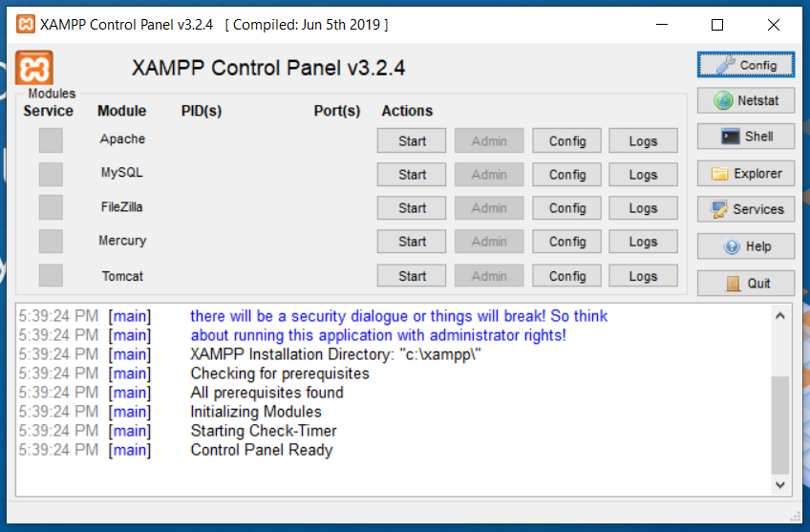Screen dimensions: 810x532
Task: Open the Tomcat Config menu
Action: click(x=566, y=276)
